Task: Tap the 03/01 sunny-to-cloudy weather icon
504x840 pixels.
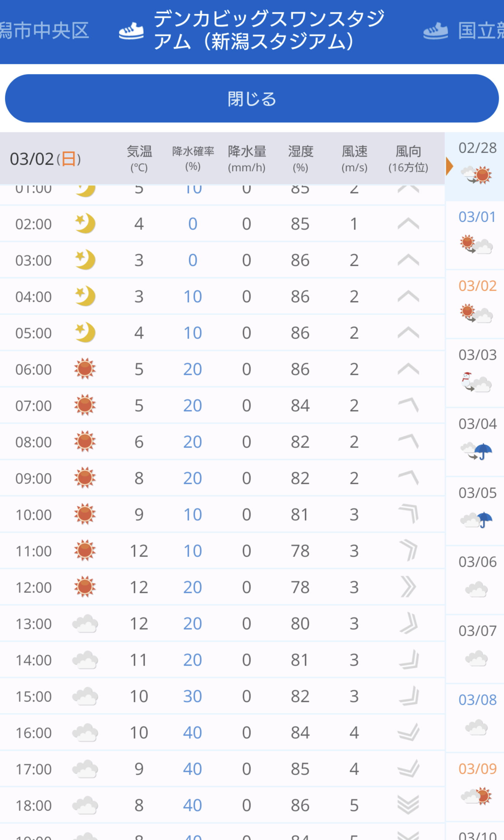Action: pos(476,244)
